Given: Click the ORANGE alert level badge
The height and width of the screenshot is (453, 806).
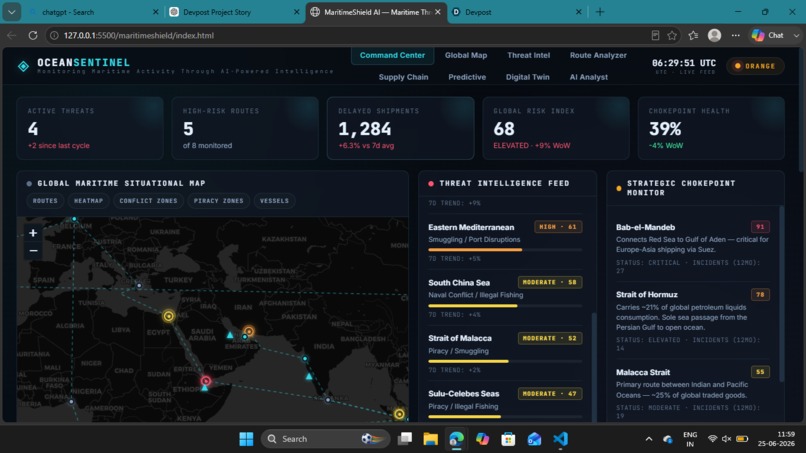Looking at the screenshot, I should tap(755, 66).
